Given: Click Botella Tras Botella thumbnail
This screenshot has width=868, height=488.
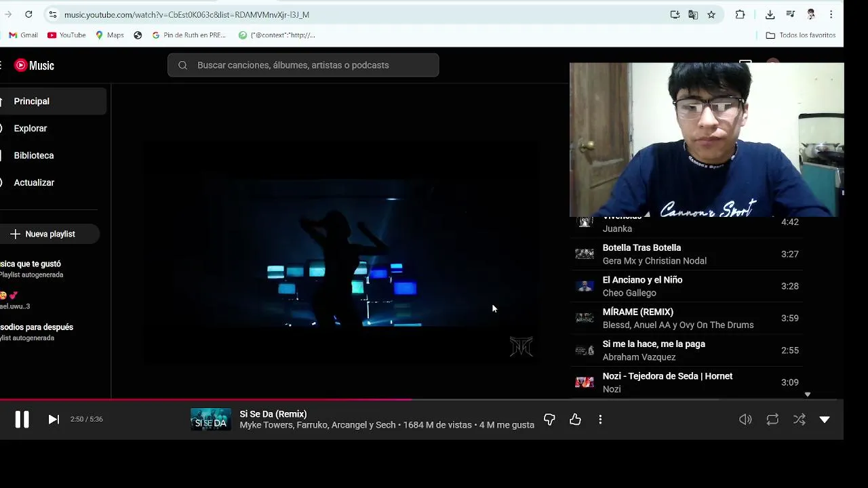Looking at the screenshot, I should coord(585,254).
